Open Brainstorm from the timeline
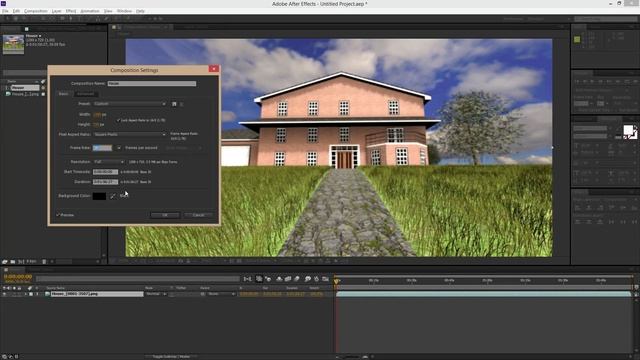Screen dimensions: 640x360 tap(308, 279)
